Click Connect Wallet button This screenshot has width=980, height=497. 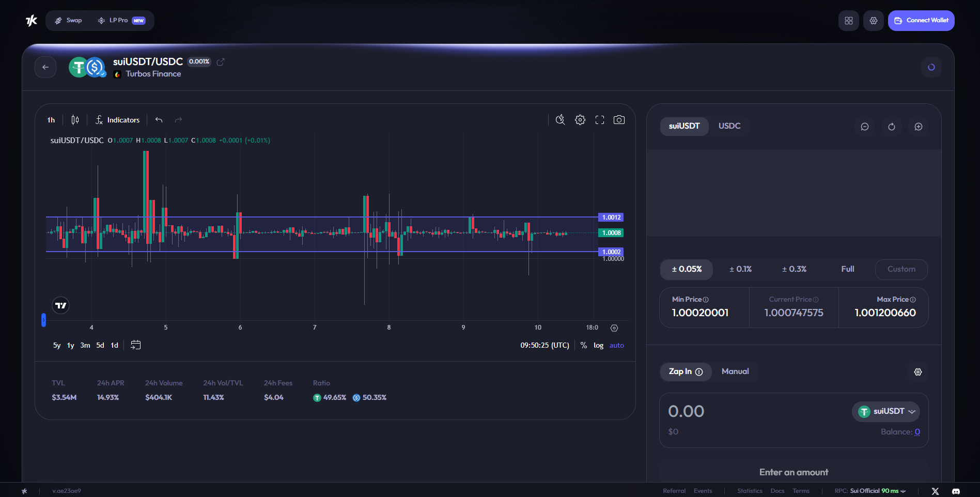(x=921, y=21)
